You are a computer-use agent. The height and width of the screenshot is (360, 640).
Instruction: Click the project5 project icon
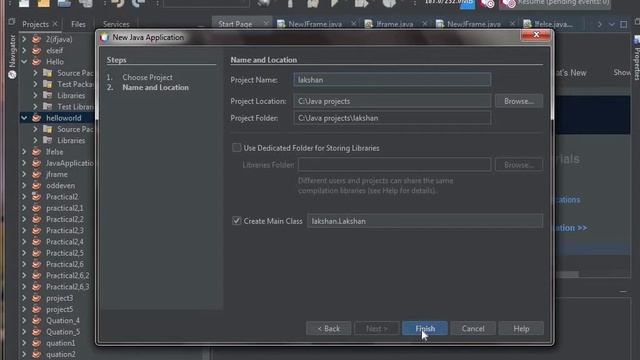(x=37, y=309)
